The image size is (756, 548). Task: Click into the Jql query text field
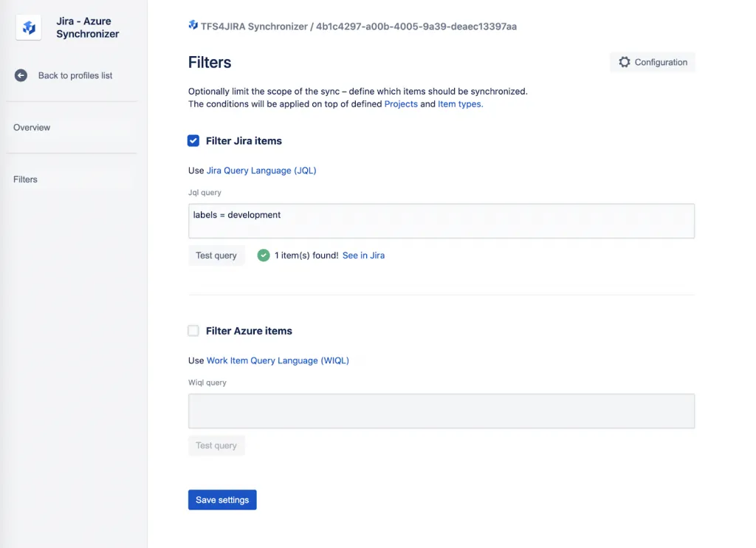[441, 221]
